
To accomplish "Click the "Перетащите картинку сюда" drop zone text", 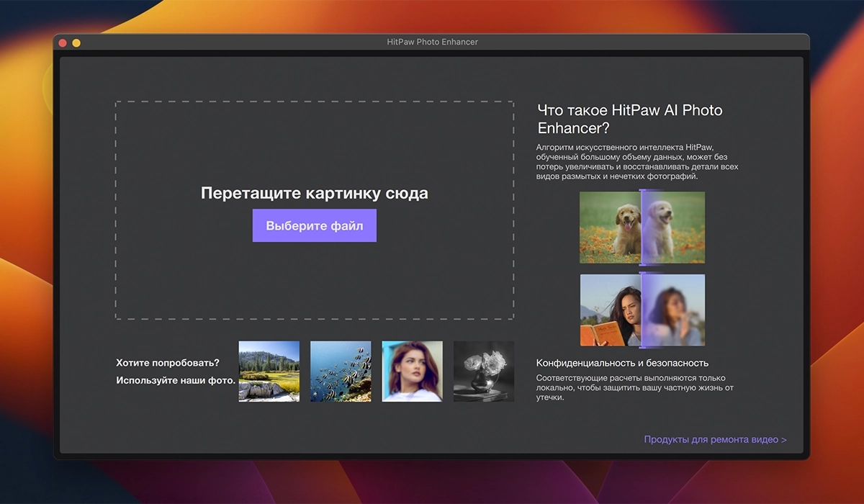I will [x=314, y=194].
